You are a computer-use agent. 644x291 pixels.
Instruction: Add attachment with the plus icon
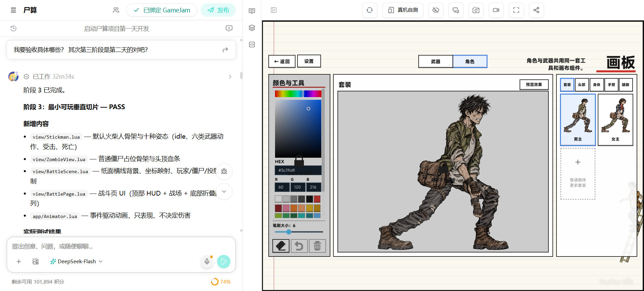tap(19, 262)
